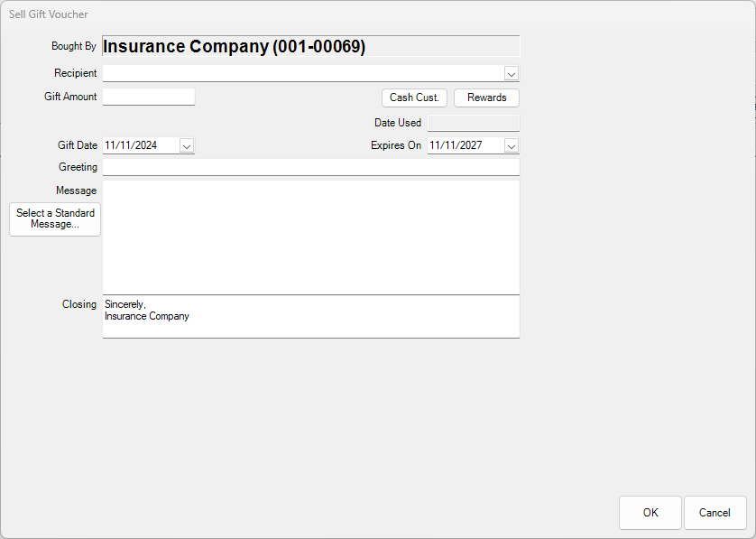This screenshot has height=539, width=756.
Task: Click the Cash Cust. button
Action: point(414,98)
